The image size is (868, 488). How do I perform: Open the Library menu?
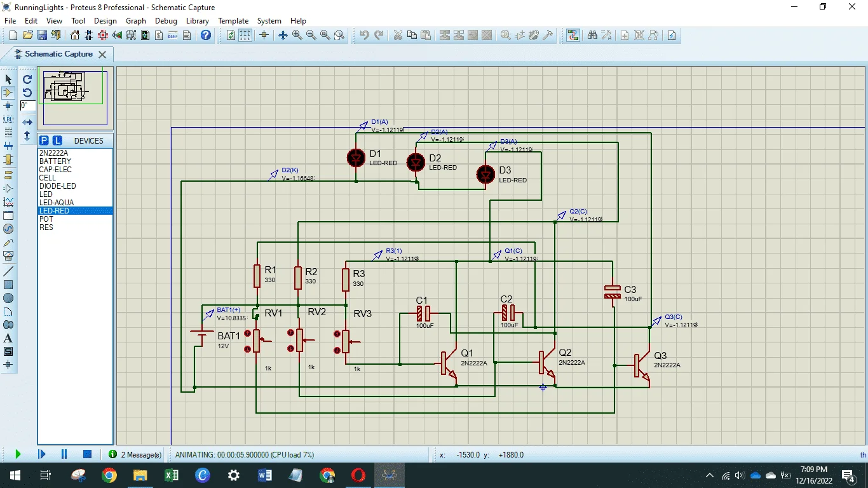tap(197, 21)
